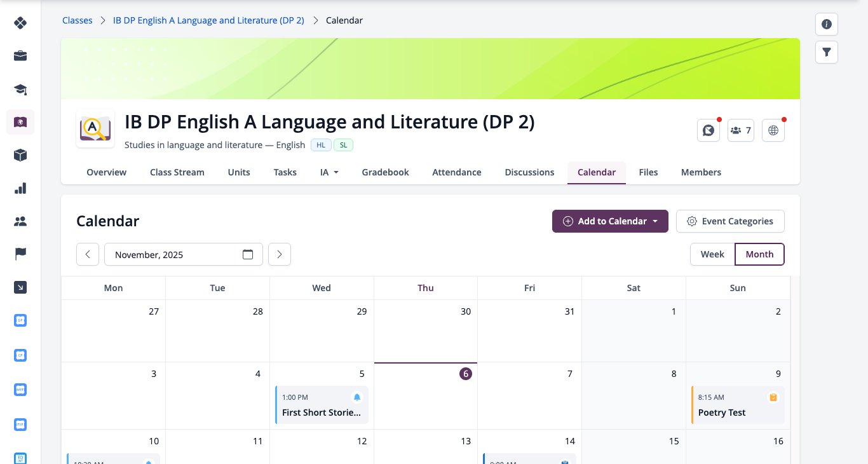Open the class messages chat icon
This screenshot has height=464, width=868.
(x=709, y=130)
